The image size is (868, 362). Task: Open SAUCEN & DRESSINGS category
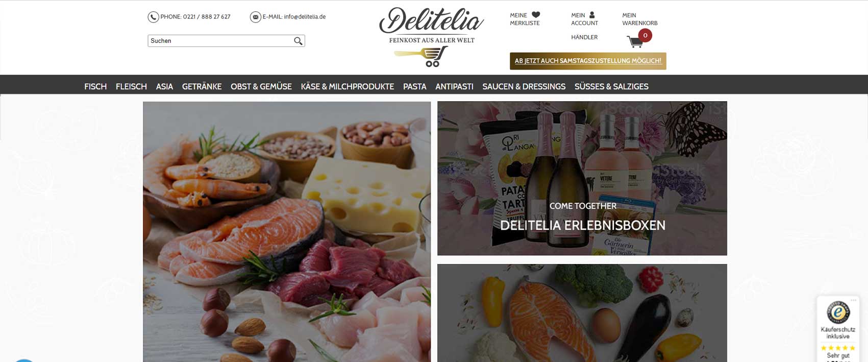[x=524, y=86]
